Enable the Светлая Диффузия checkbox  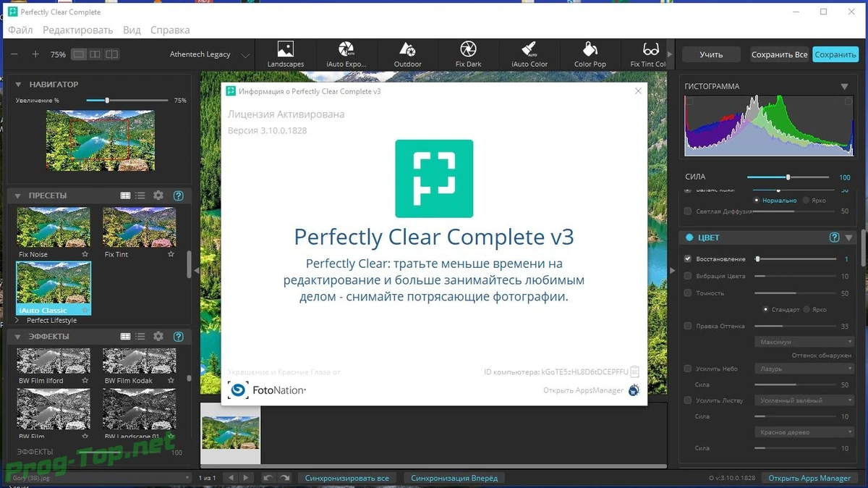pos(688,211)
